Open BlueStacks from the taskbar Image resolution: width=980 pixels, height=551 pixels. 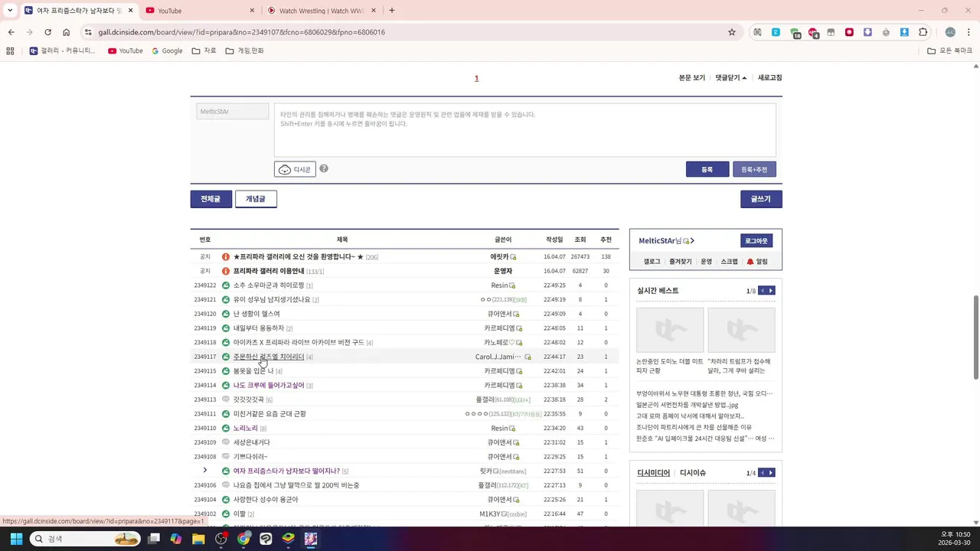[288, 539]
